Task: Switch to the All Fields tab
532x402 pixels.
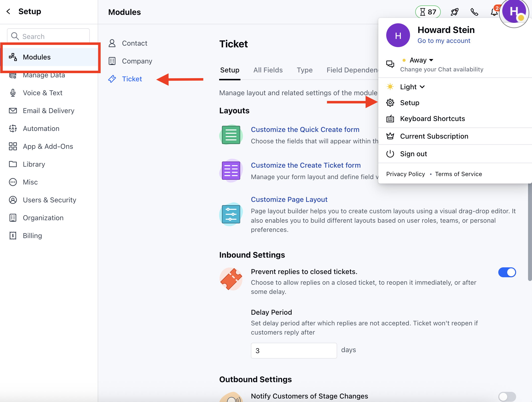Action: [268, 70]
